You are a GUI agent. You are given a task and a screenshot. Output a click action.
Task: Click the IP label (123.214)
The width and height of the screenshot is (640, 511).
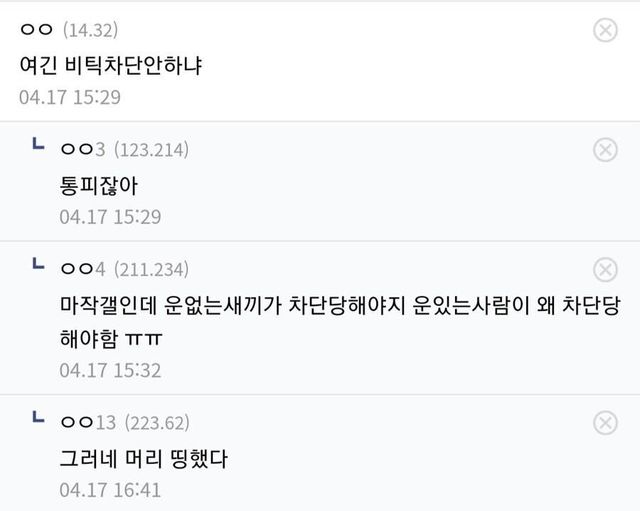[x=151, y=150]
